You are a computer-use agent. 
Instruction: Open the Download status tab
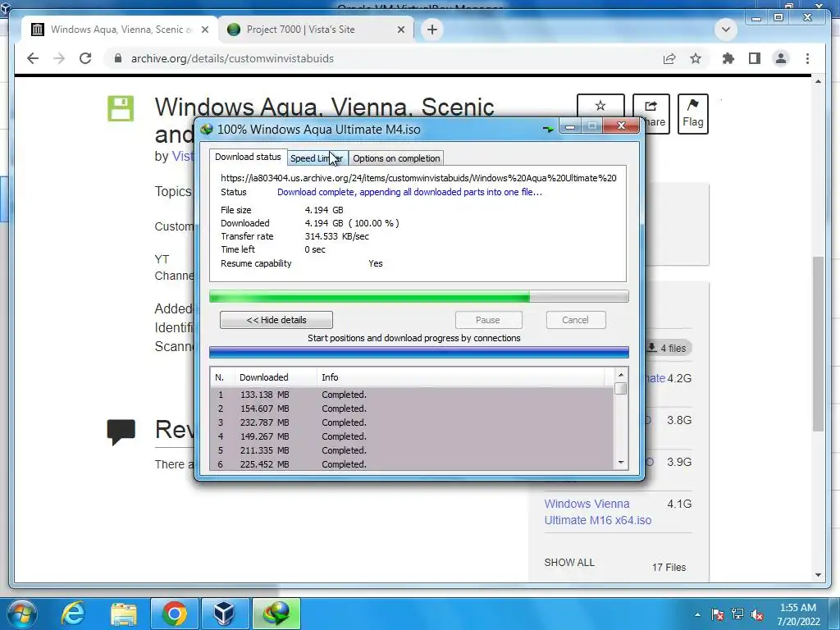pyautogui.click(x=248, y=157)
